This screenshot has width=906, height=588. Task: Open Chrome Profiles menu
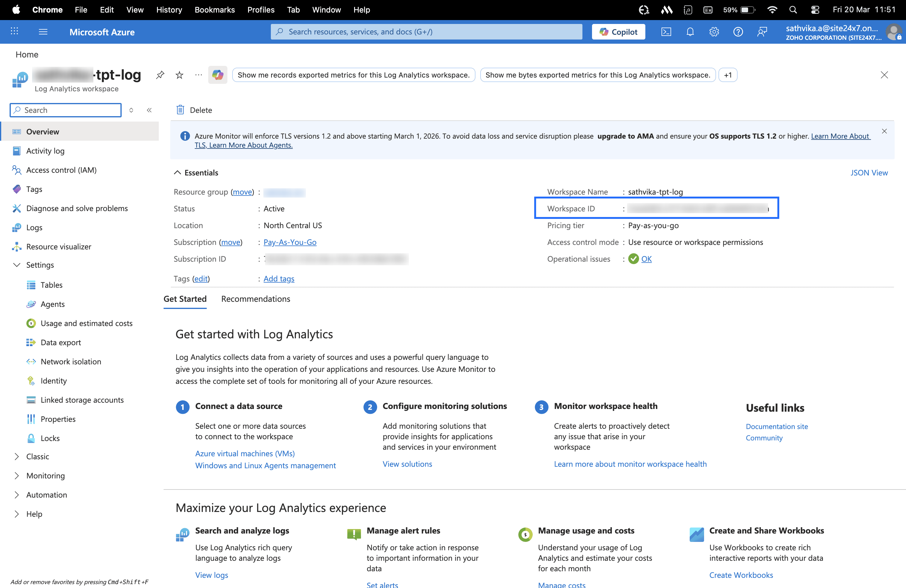[261, 10]
